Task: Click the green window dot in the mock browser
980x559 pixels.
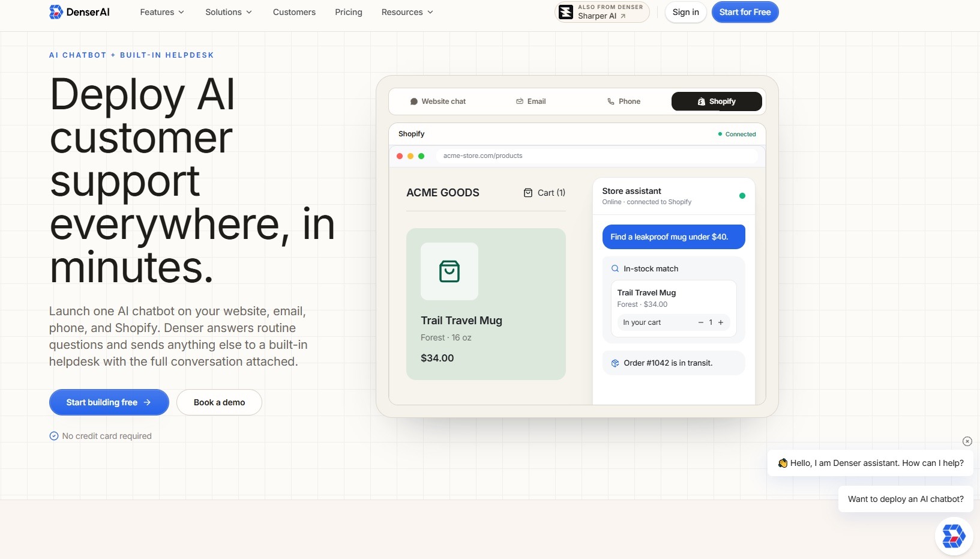Action: [421, 156]
